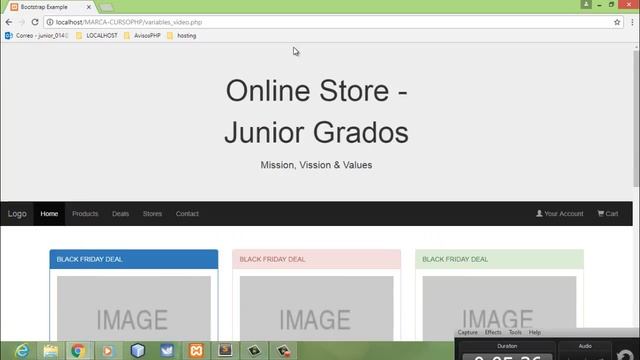Open Products in the navigation bar

[85, 213]
